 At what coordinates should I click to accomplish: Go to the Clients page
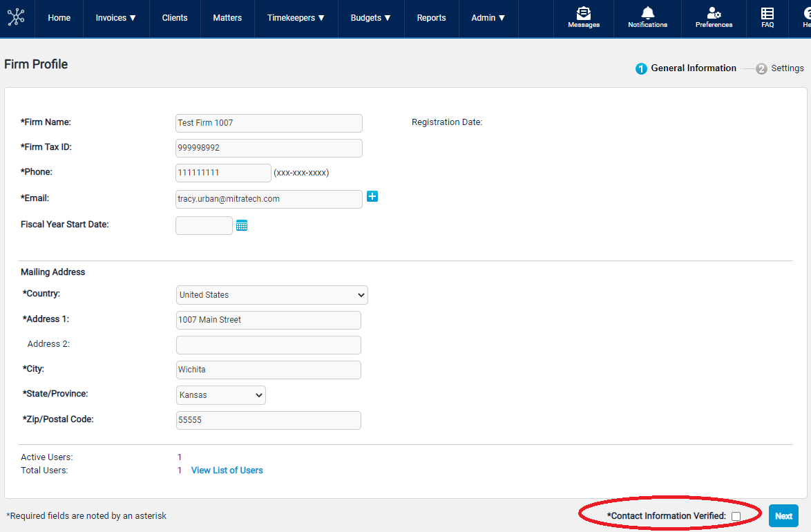click(x=175, y=18)
